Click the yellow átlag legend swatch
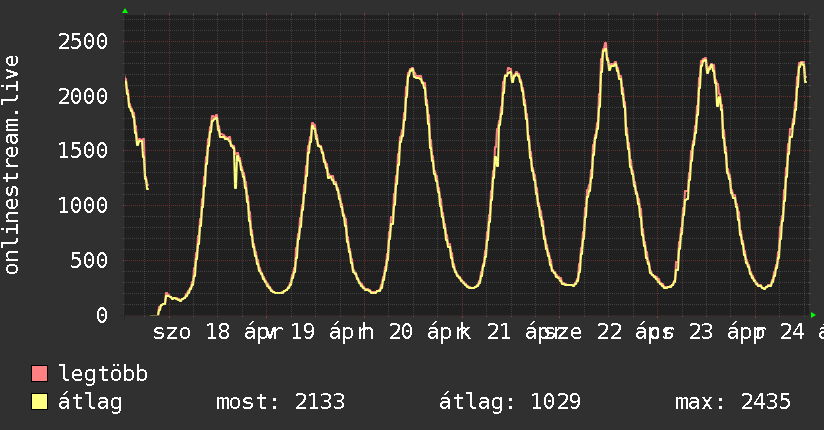This screenshot has height=430, width=824. pyautogui.click(x=39, y=401)
